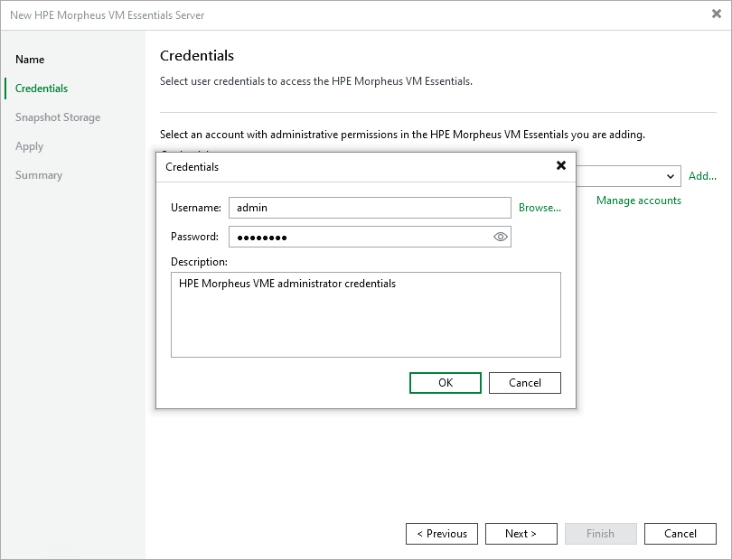
Task: Abort the wizard with bottom Cancel button
Action: point(680,533)
